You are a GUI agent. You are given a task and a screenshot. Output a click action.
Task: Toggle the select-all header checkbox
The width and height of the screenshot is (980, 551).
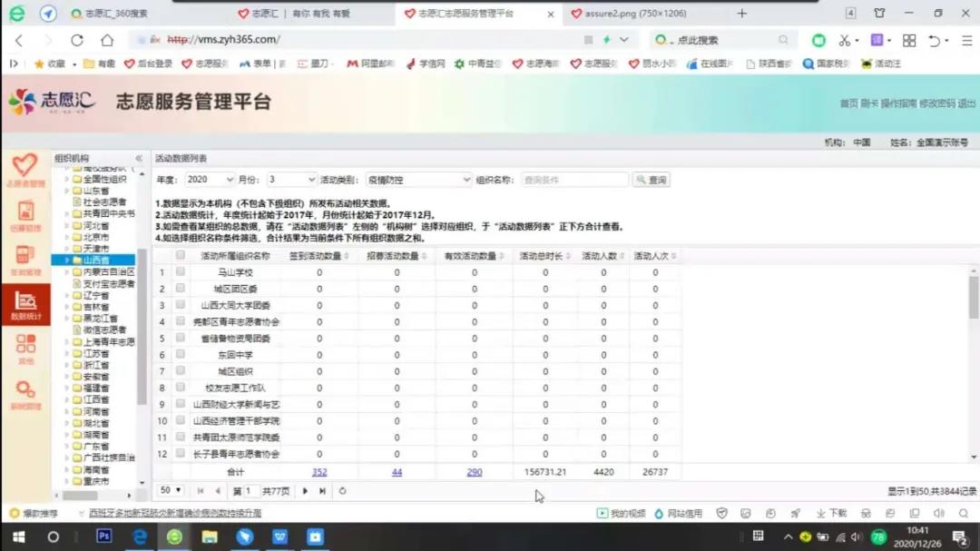180,255
